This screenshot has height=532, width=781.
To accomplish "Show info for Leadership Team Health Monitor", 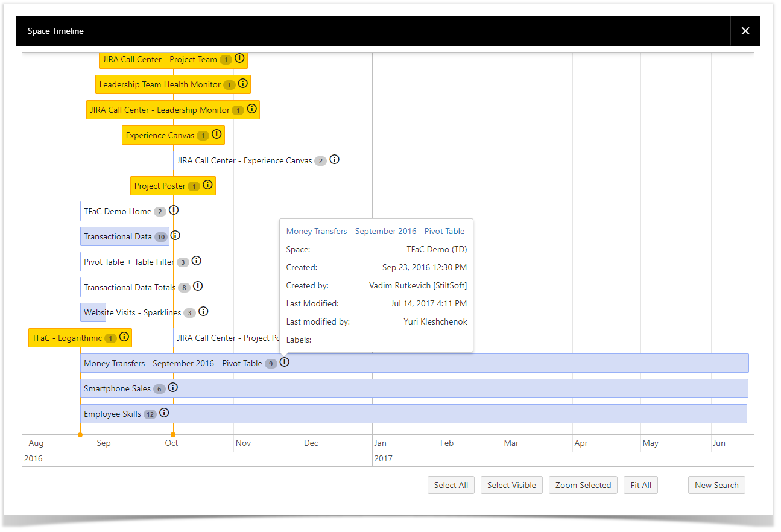I will pos(243,84).
